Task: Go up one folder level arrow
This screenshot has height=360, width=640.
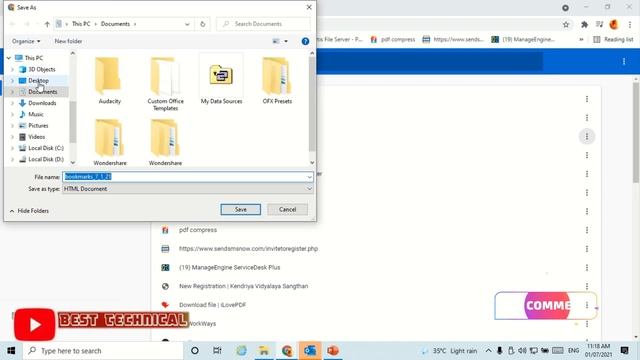Action: [47, 24]
